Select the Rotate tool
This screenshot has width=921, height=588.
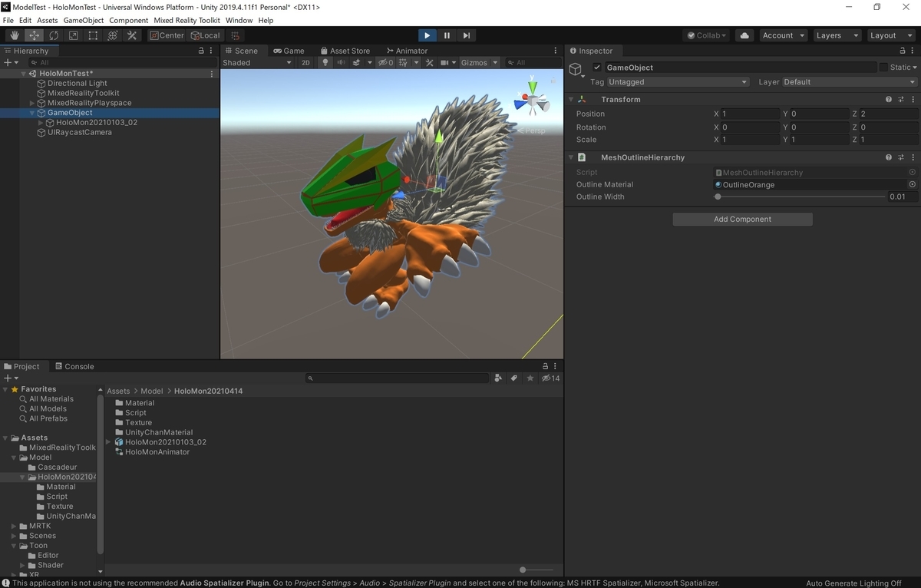[x=54, y=35]
